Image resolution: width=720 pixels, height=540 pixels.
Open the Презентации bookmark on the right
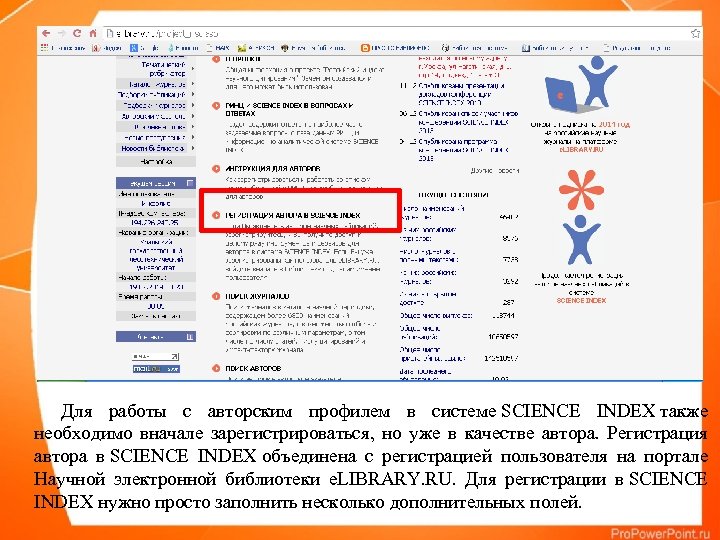point(637,47)
